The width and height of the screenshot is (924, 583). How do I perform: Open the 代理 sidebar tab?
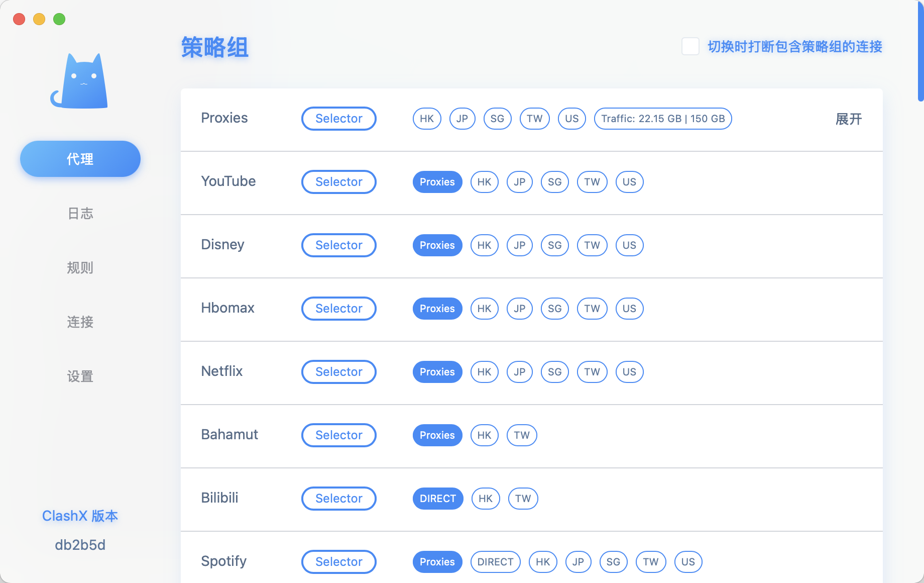[80, 159]
